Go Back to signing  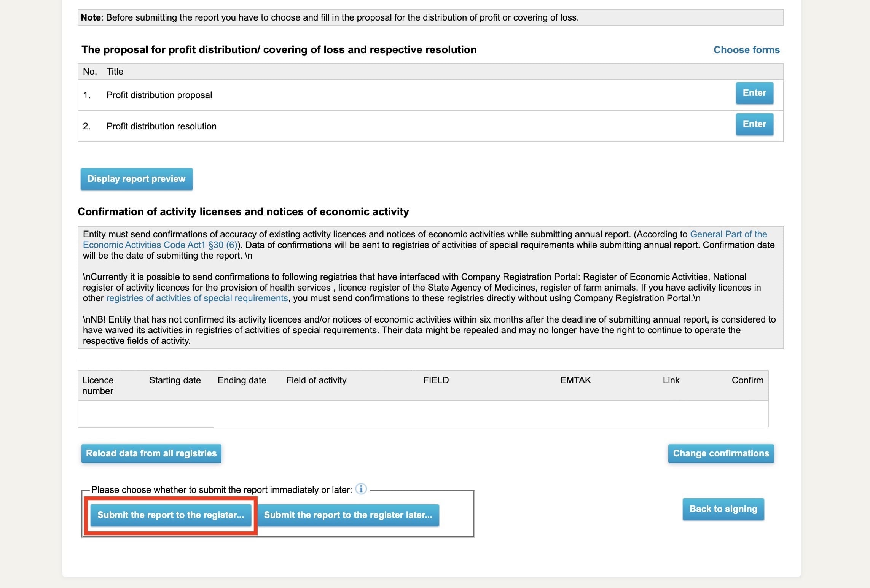(723, 509)
